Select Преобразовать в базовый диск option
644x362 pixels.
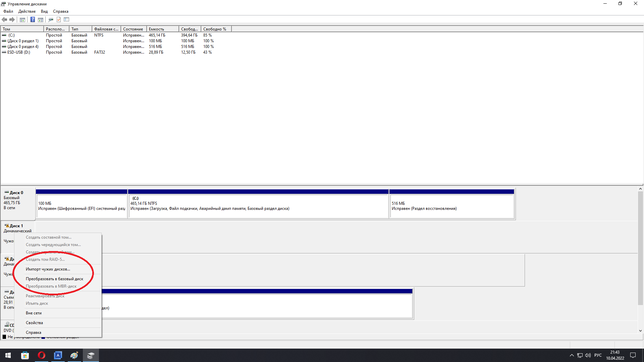pyautogui.click(x=54, y=279)
